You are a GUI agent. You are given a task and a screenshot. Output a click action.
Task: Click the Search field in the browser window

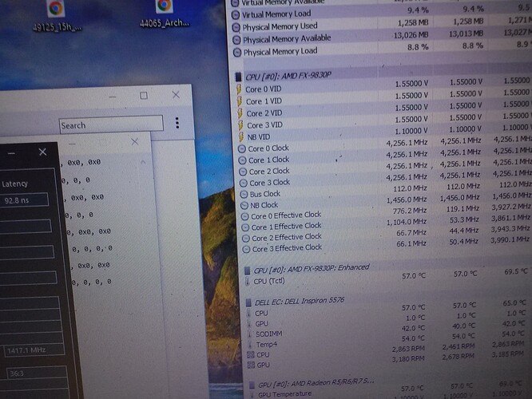[x=111, y=124]
